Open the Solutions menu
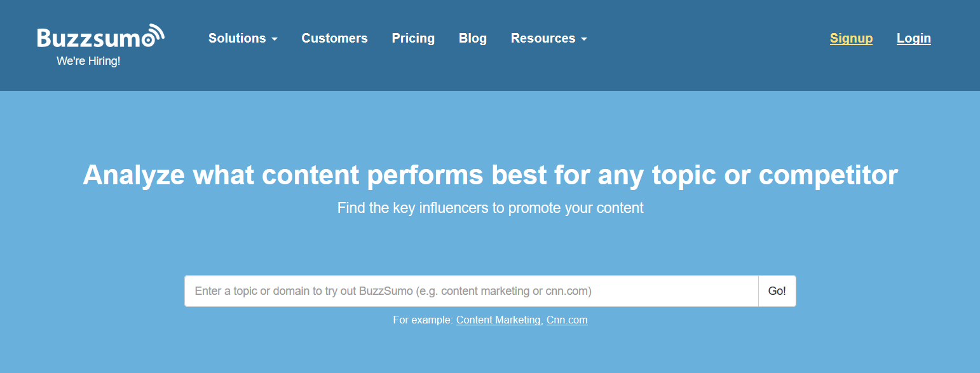Screen dimensions: 980x373 tap(243, 38)
